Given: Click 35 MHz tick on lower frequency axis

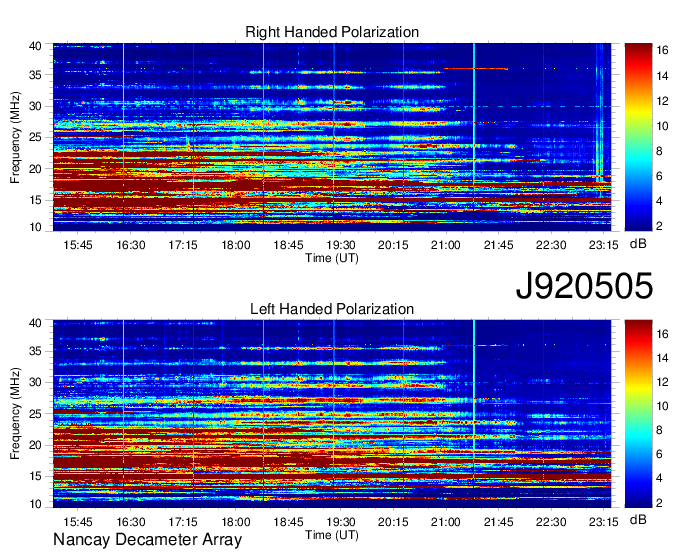Looking at the screenshot, I should [x=35, y=351].
